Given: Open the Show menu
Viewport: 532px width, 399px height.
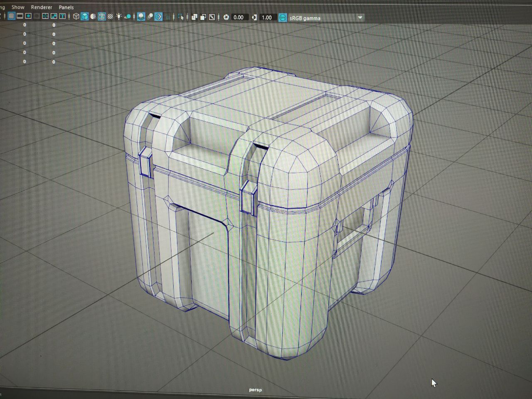Looking at the screenshot, I should click(x=18, y=7).
